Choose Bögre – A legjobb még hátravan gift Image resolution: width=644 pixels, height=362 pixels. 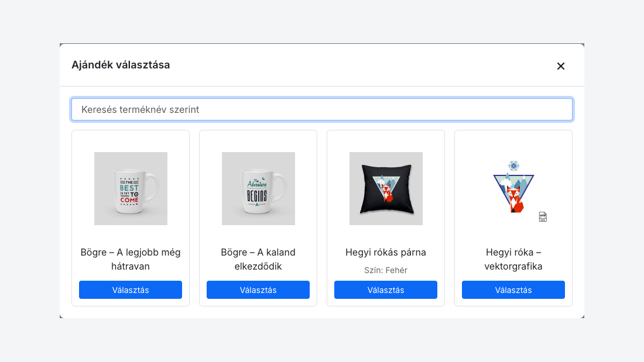point(131,289)
